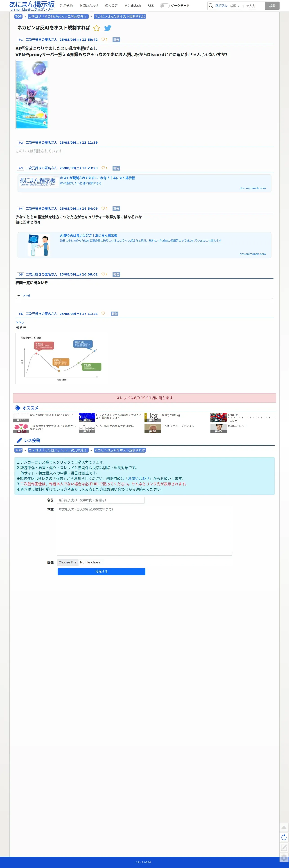Open 利用規約 in the top menu

pos(66,6)
